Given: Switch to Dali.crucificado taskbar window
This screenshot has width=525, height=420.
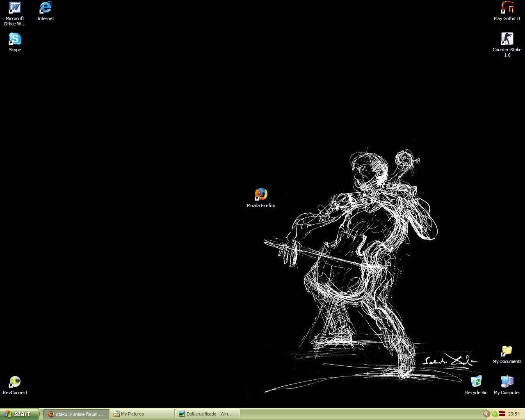Looking at the screenshot, I should tap(208, 414).
